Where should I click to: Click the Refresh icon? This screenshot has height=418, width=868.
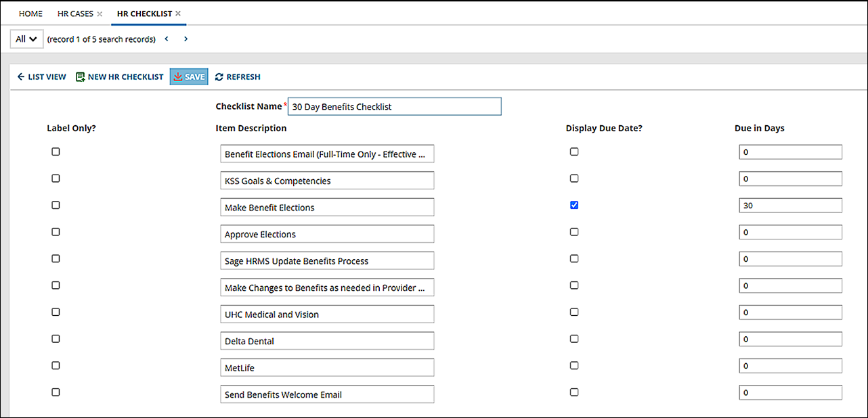[x=219, y=76]
